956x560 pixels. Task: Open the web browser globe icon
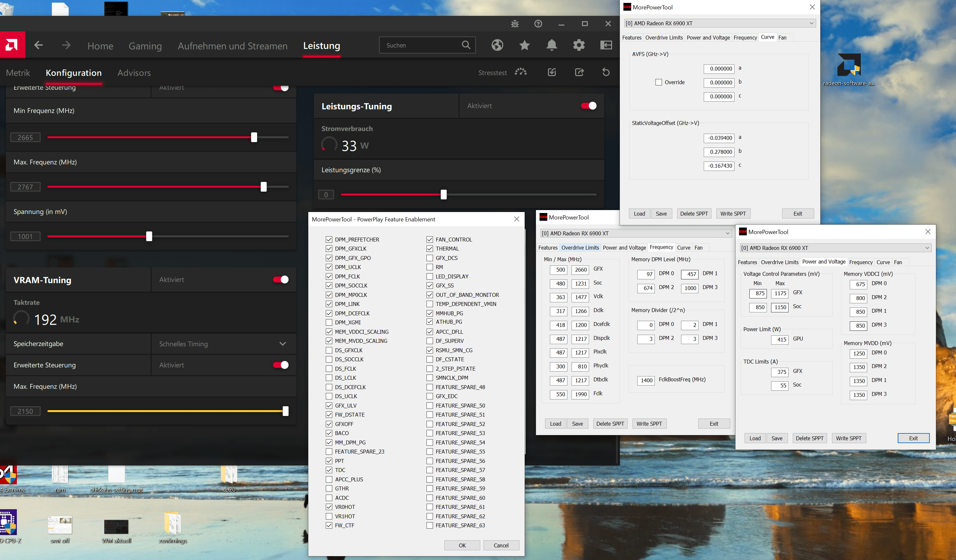(497, 45)
